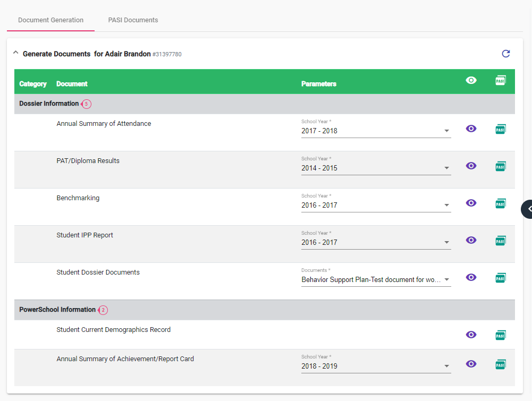Collapse the Generate Documents panel
Screen dimensions: 532x401
click(15, 53)
